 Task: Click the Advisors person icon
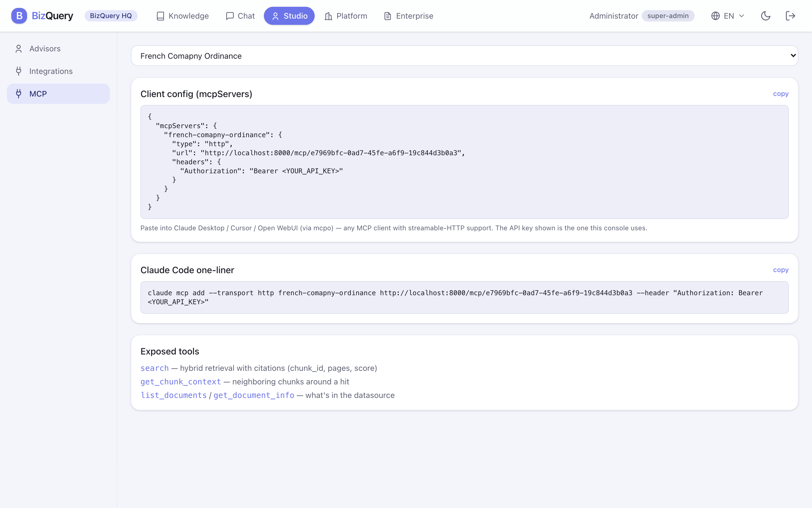pos(19,49)
